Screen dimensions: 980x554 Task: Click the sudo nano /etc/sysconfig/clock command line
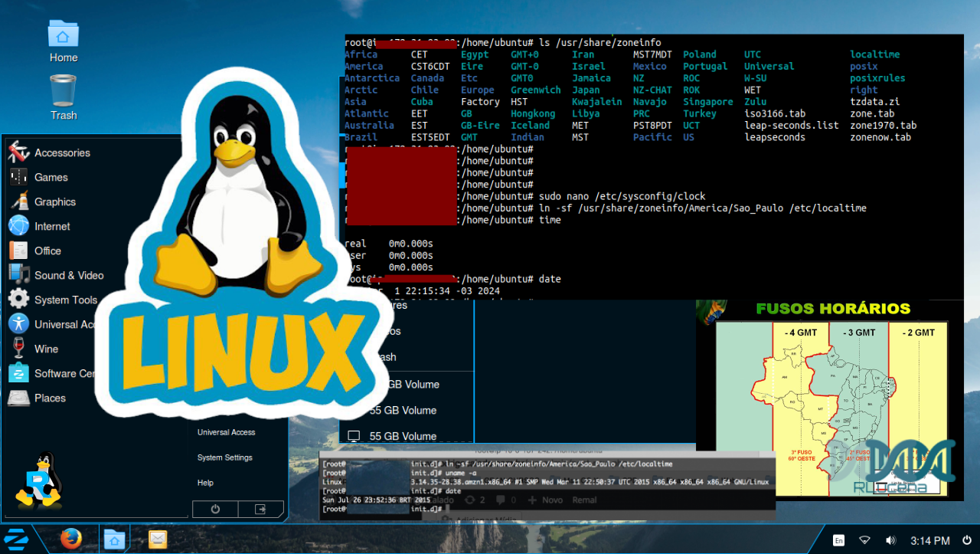pyautogui.click(x=622, y=196)
